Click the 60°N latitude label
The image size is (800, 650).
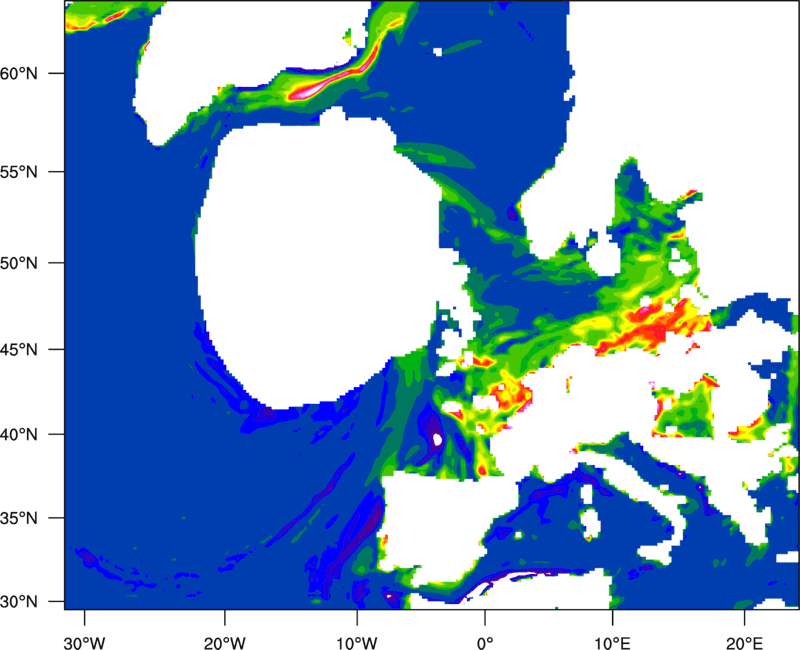[x=19, y=74]
